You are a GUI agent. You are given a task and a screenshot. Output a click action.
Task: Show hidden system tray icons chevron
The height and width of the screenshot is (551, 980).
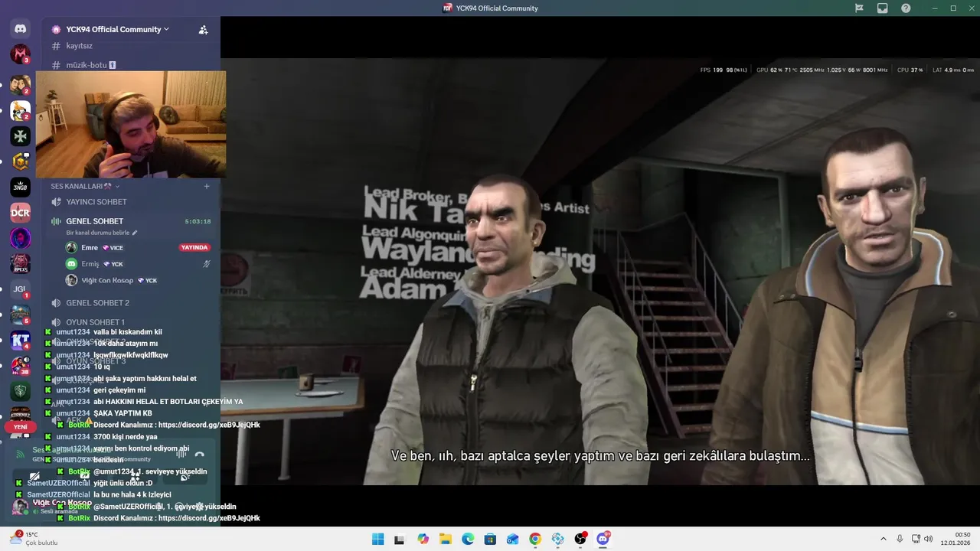(883, 539)
